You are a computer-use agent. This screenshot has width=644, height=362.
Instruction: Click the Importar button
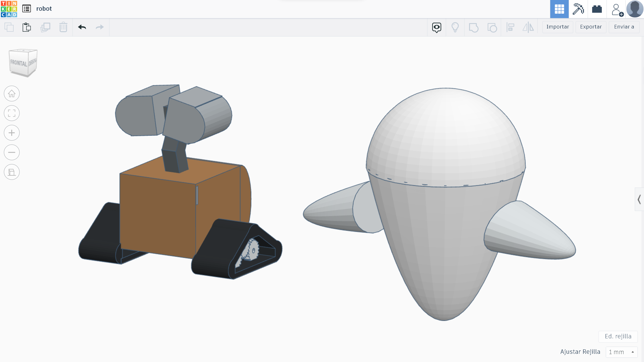(x=557, y=27)
